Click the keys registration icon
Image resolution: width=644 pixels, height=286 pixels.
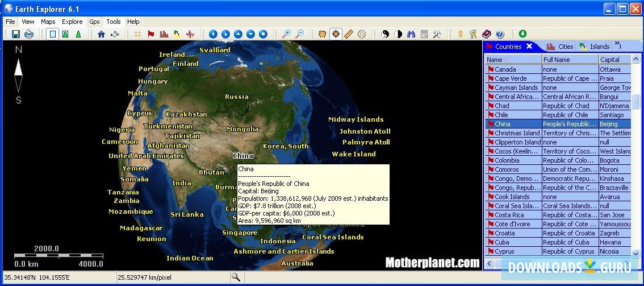tap(474, 34)
